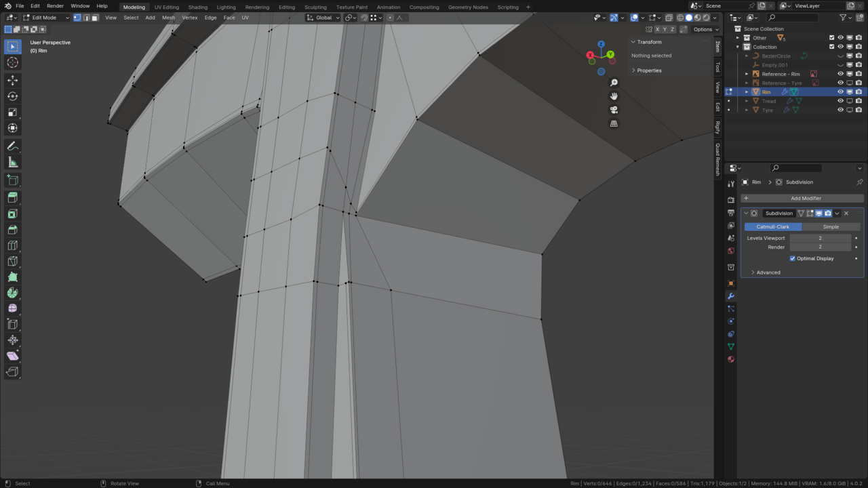
Task: Open the Modifiers wrench properties tab
Action: pyautogui.click(x=730, y=296)
